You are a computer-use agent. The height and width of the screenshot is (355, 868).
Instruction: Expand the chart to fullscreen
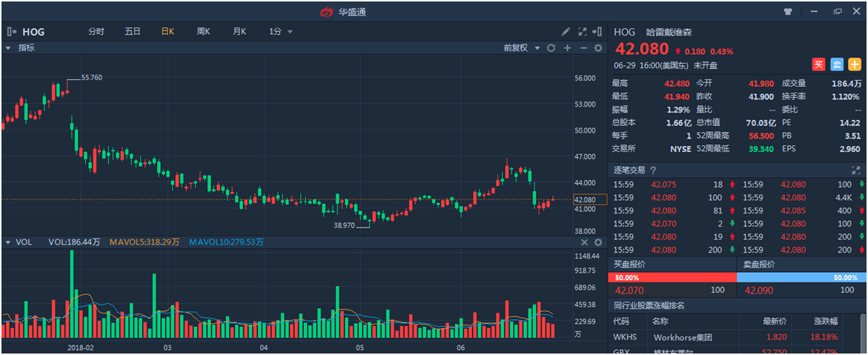tap(582, 32)
